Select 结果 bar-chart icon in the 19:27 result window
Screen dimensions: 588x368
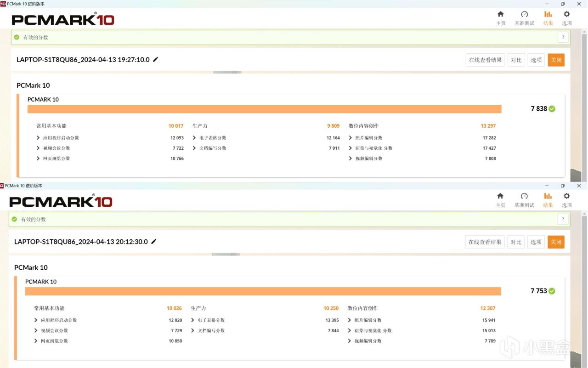click(x=548, y=14)
